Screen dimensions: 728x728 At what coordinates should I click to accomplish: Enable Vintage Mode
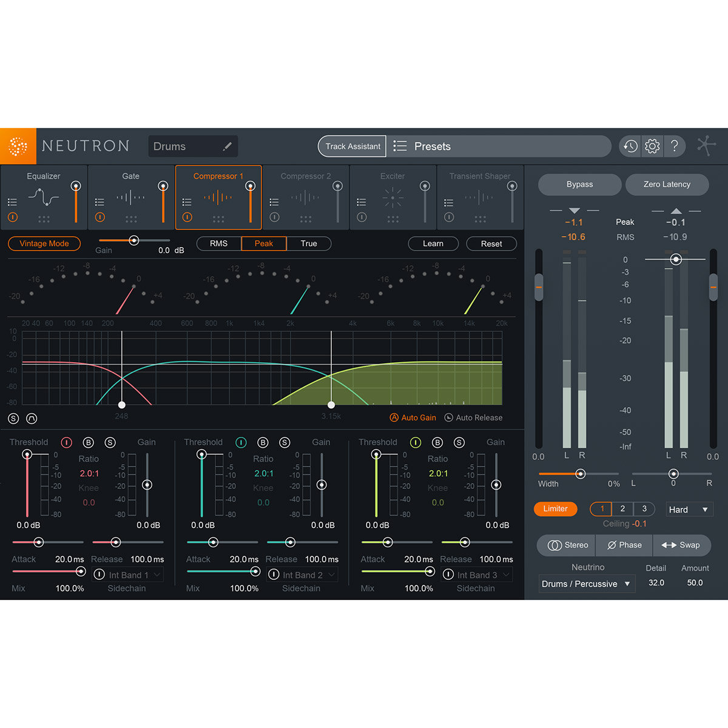point(44,243)
